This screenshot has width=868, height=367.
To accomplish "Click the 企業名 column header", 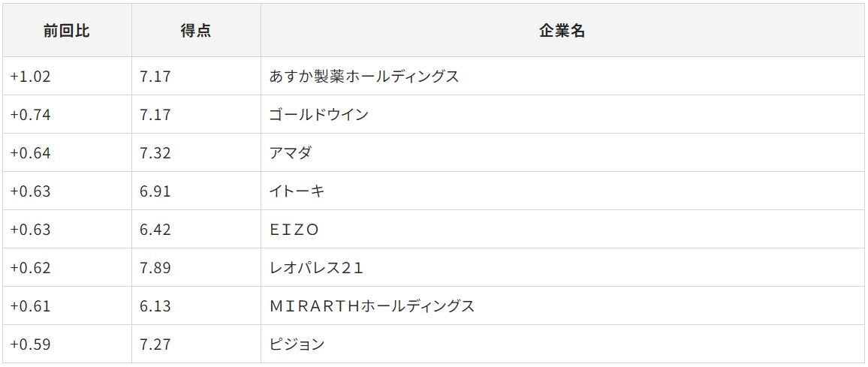I will (562, 31).
